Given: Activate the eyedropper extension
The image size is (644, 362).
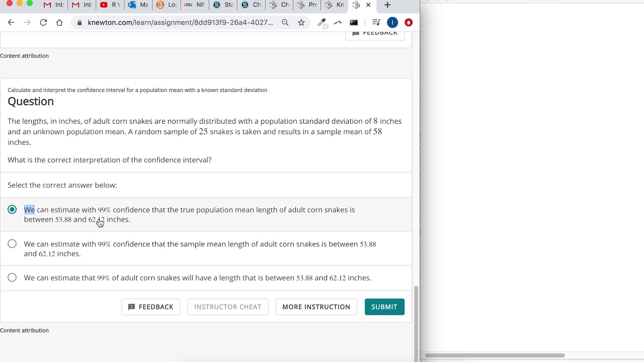Looking at the screenshot, I should tap(322, 23).
